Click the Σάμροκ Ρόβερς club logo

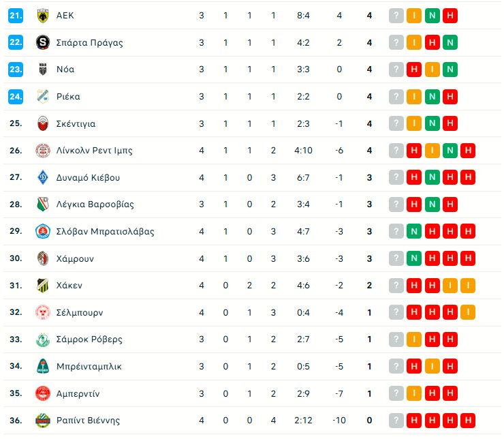(x=43, y=339)
